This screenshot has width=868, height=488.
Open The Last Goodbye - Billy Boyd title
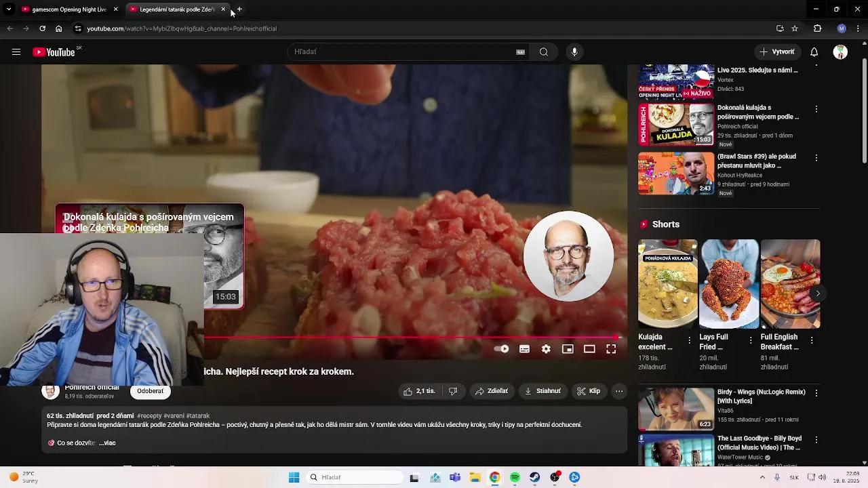tap(759, 443)
